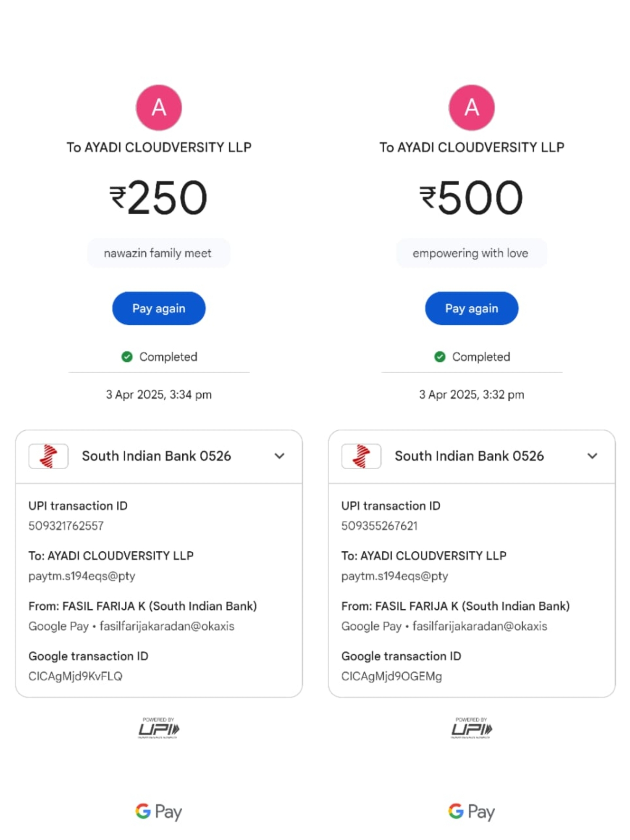This screenshot has width=630, height=840.
Task: Click the ₹500 amount text
Action: point(471,197)
